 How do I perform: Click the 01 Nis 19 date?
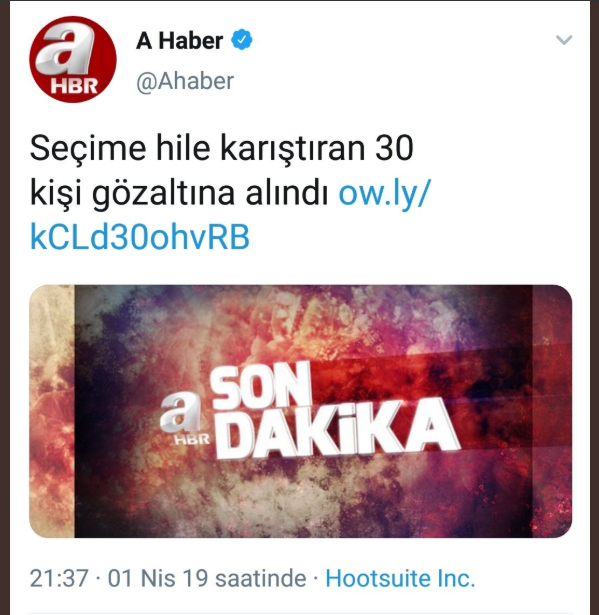click(158, 578)
